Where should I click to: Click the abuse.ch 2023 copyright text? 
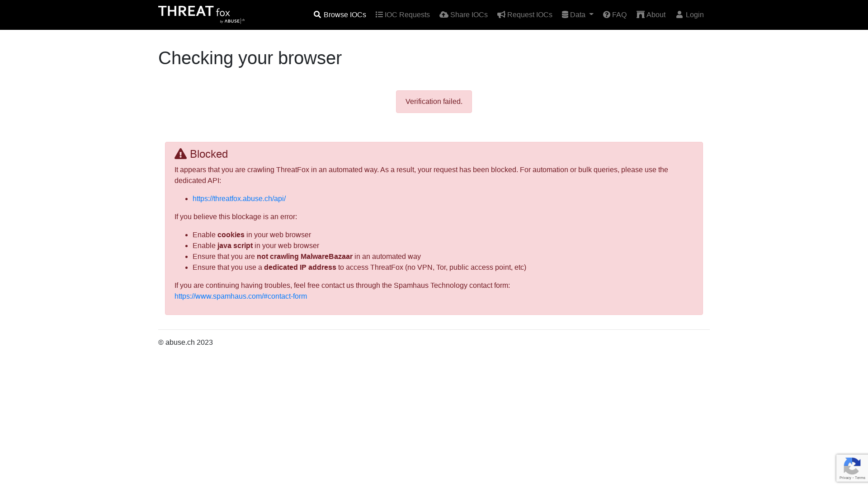(185, 343)
